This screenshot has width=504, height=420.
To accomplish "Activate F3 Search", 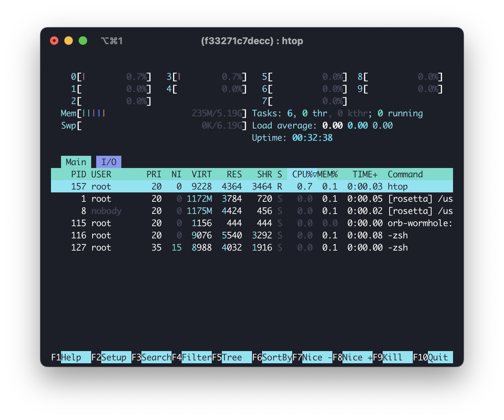I will (151, 357).
